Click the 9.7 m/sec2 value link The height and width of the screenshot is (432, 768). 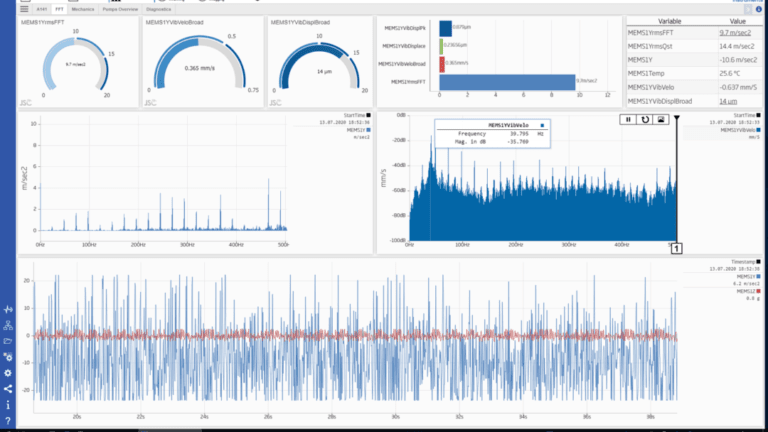coord(735,33)
